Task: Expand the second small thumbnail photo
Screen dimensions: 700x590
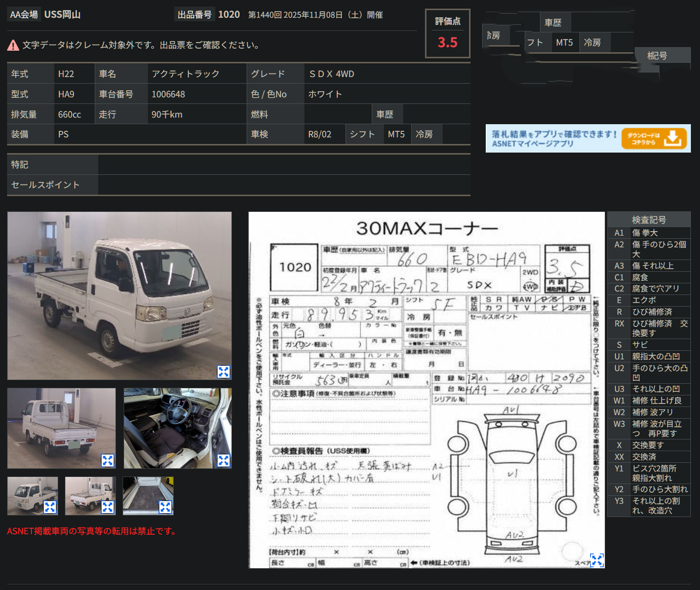Action: point(107,507)
